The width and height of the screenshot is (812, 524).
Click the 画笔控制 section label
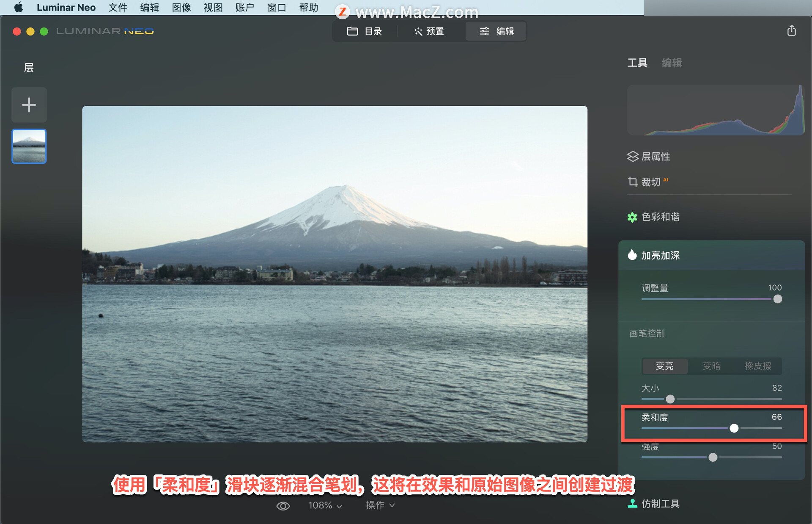tap(647, 334)
